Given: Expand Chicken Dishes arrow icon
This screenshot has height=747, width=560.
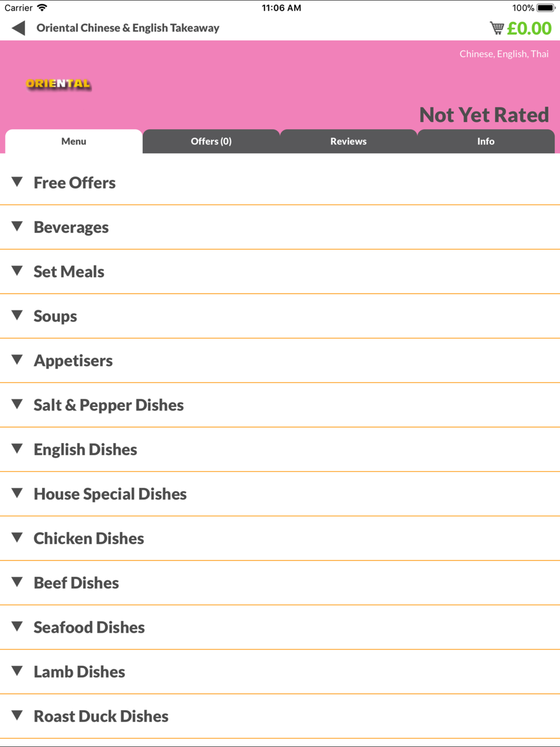Looking at the screenshot, I should click(17, 538).
